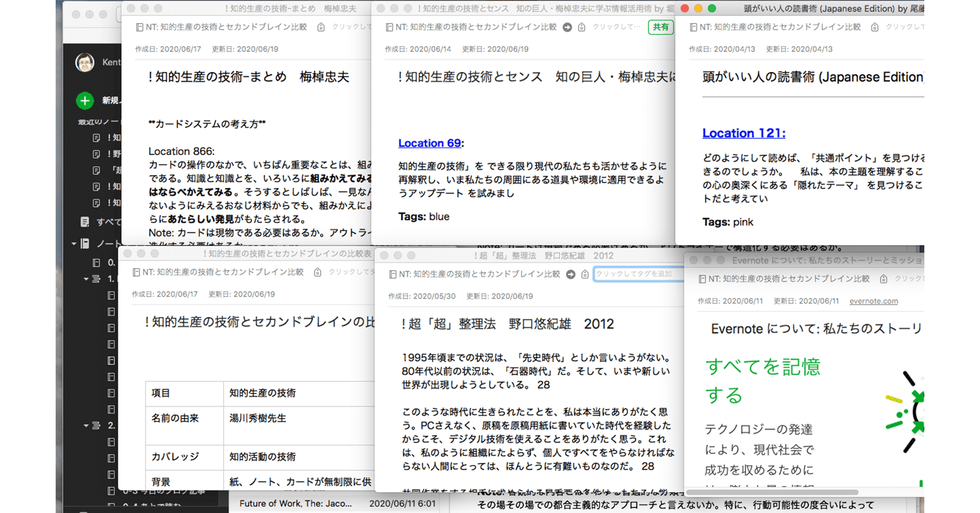Click notebook name in 比較表 note window
The height and width of the screenshot is (513, 980).
(x=223, y=273)
